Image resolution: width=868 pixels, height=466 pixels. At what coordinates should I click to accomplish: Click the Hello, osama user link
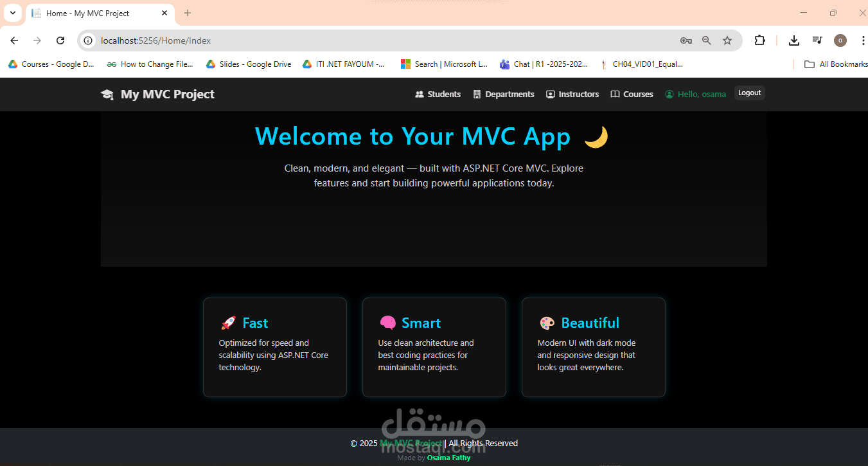point(695,94)
